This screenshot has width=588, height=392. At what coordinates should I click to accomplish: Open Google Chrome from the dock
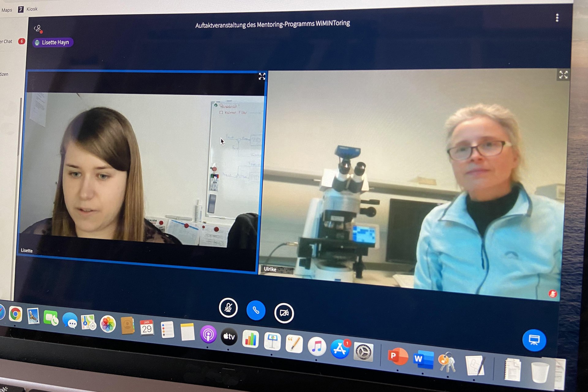(x=15, y=314)
